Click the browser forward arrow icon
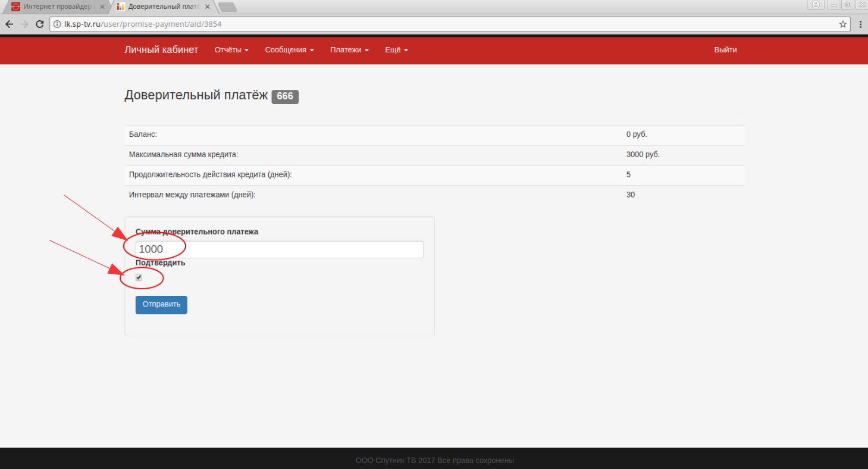This screenshot has width=868, height=469. 24,24
